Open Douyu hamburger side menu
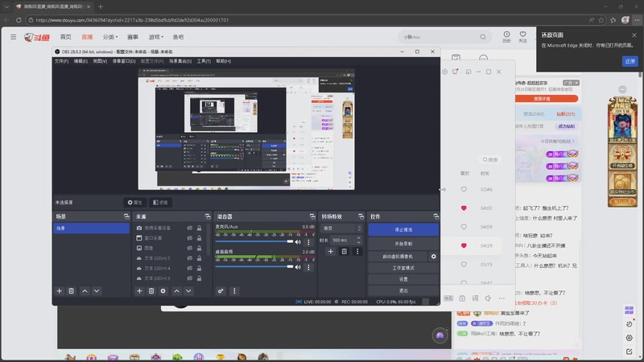Viewport: 644px width, 362px height. click(x=14, y=37)
